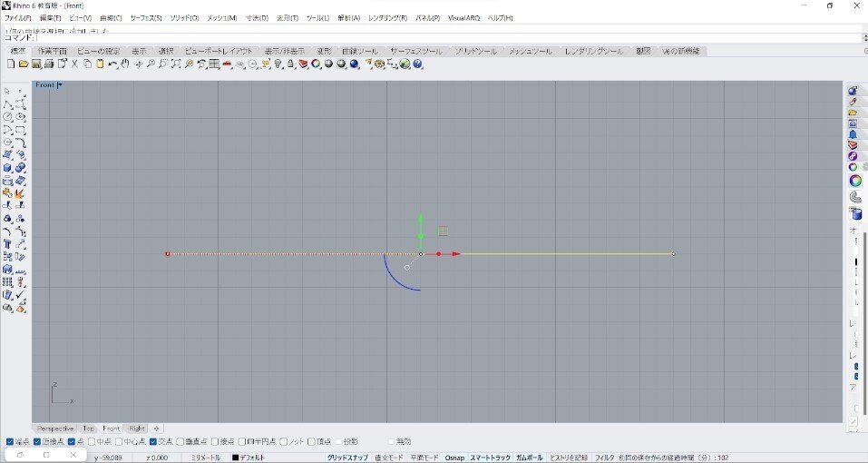Select the arrow pointer tool in left sidebar
This screenshot has width=868, height=463.
pyautogui.click(x=8, y=91)
